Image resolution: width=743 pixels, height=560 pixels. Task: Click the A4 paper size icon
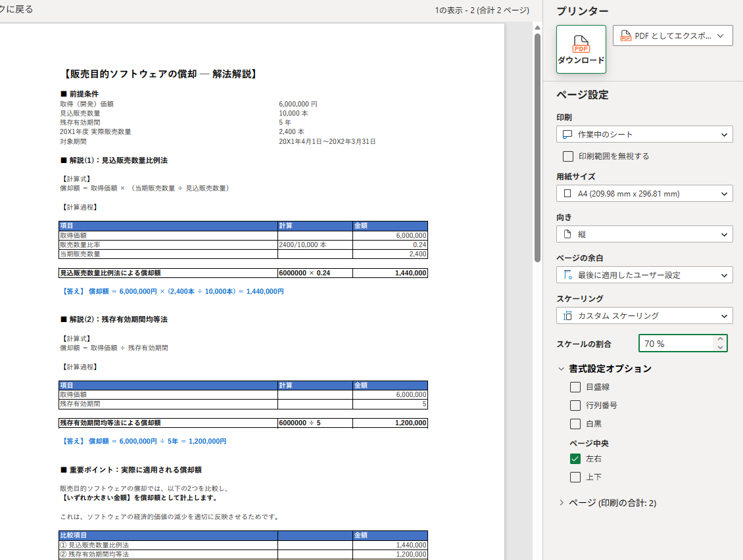567,194
